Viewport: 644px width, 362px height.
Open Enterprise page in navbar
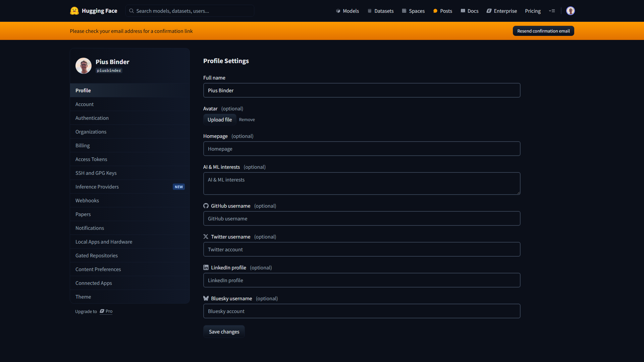pos(502,11)
